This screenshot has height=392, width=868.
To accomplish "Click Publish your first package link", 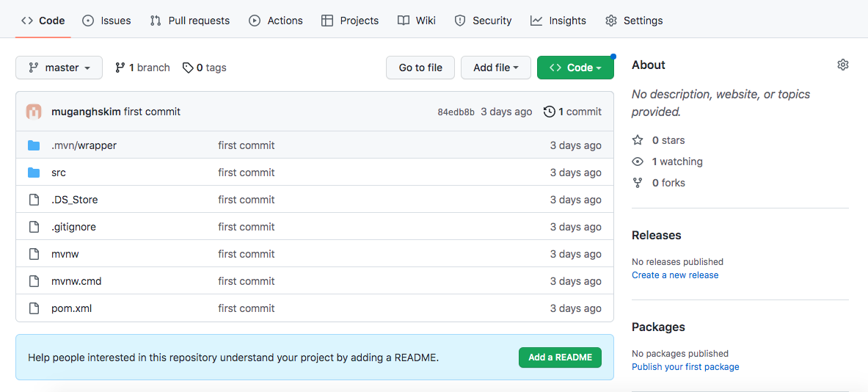I will [x=685, y=367].
